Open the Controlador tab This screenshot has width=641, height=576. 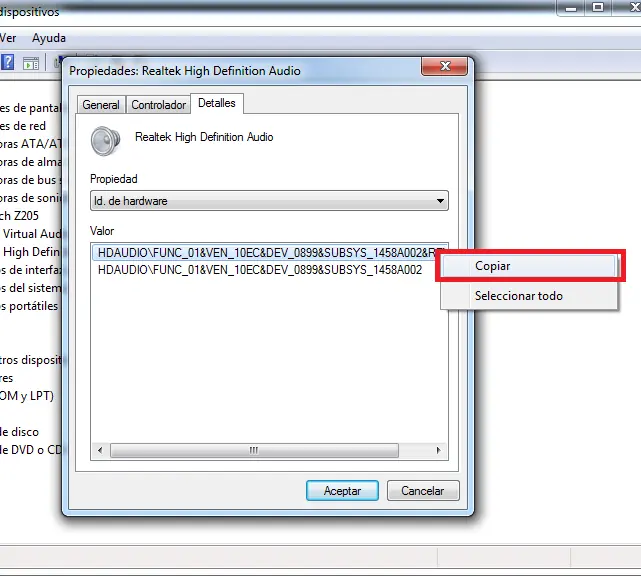(x=159, y=105)
